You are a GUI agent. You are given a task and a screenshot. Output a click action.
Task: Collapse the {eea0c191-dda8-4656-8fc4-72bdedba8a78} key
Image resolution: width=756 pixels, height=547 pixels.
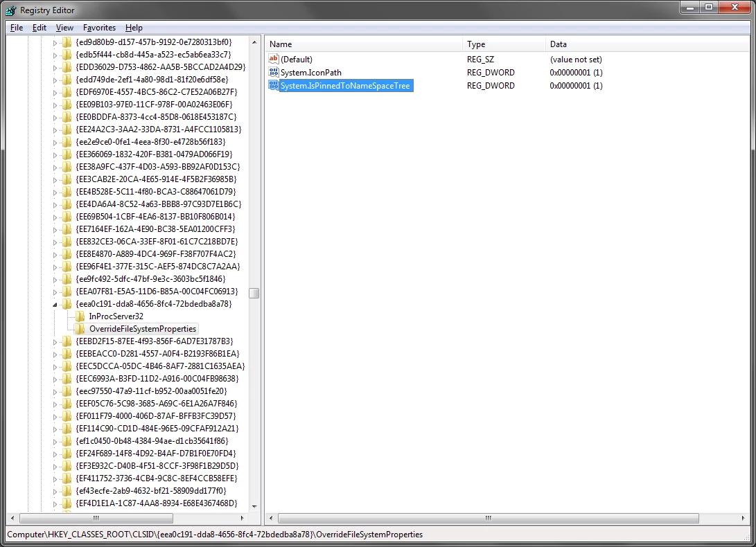[55, 304]
